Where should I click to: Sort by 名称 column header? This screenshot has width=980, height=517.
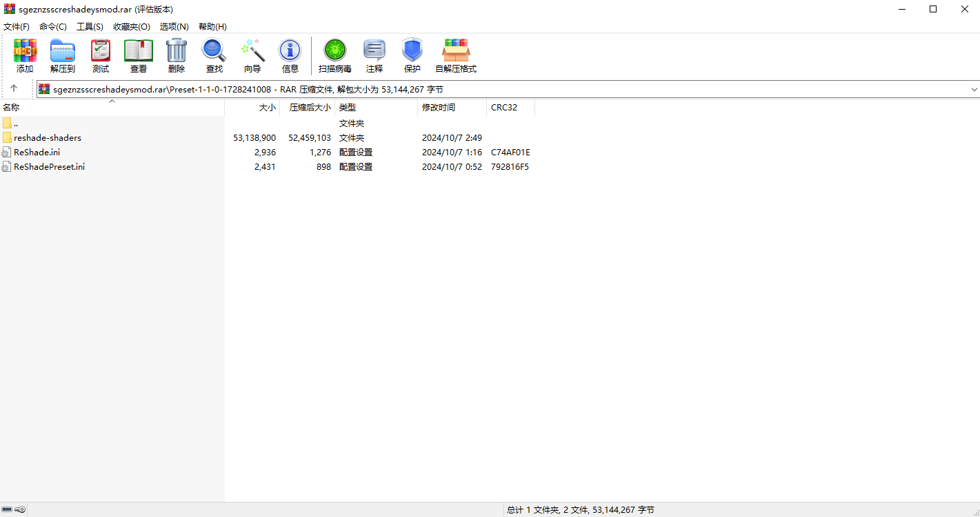[112, 108]
